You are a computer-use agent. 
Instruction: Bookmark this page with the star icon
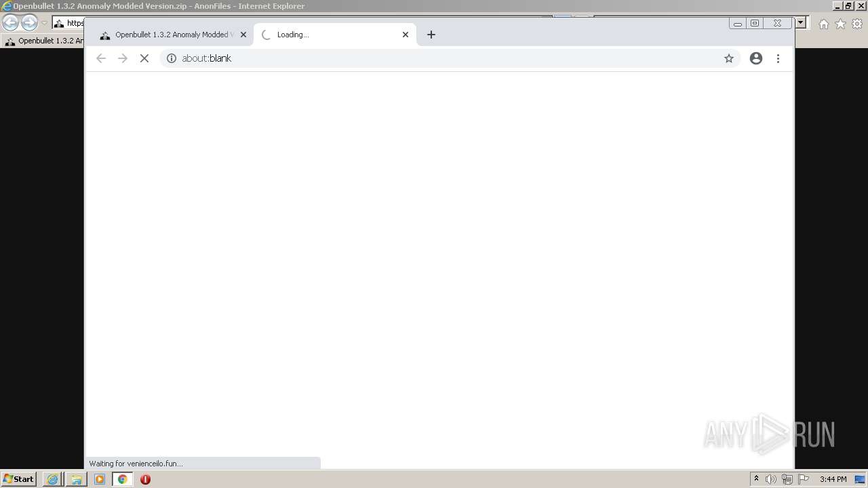(729, 58)
